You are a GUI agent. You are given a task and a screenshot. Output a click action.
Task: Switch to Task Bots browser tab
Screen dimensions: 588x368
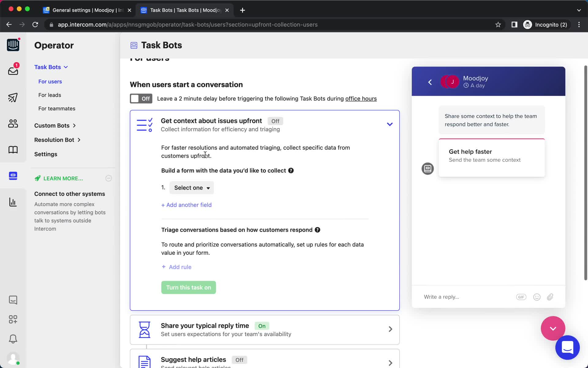[185, 10]
